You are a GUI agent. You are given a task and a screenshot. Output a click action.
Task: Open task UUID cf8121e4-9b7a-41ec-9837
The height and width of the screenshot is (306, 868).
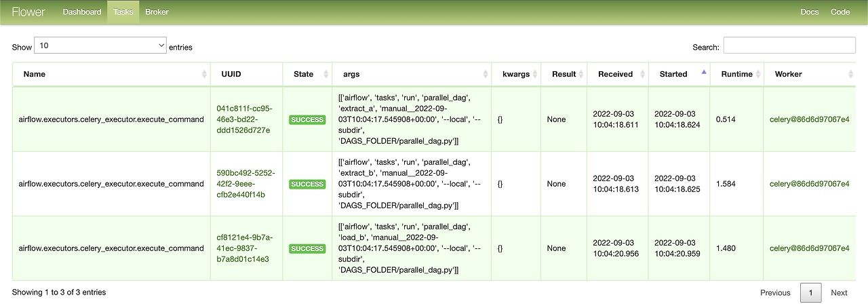pyautogui.click(x=244, y=248)
